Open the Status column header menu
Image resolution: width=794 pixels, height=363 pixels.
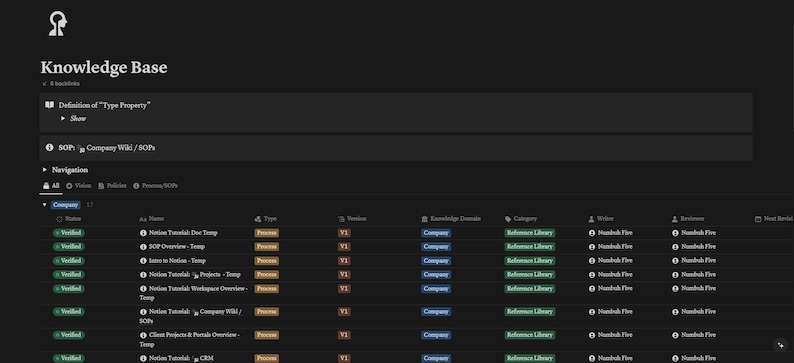pos(68,219)
